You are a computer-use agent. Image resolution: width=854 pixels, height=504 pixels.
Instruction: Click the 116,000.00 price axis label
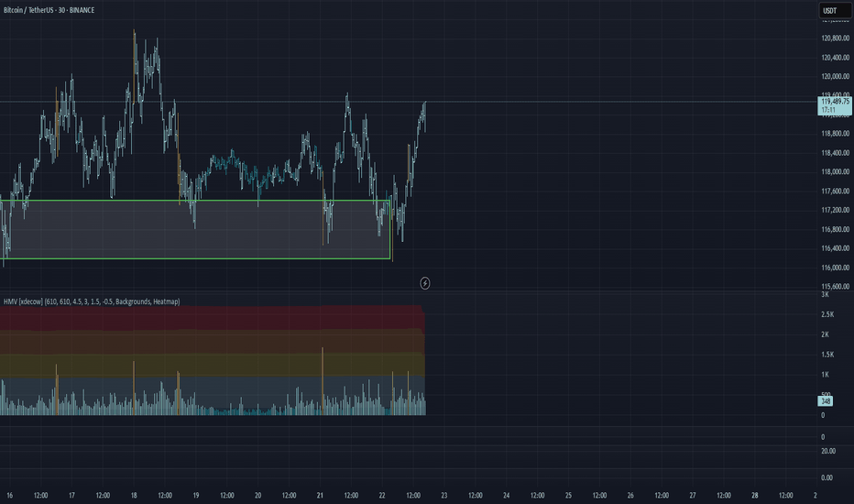[836, 268]
